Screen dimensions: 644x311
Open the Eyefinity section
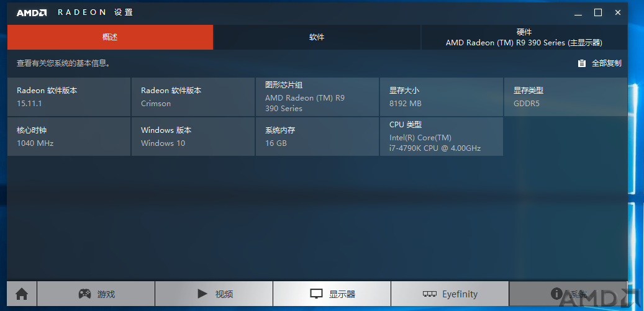point(450,294)
